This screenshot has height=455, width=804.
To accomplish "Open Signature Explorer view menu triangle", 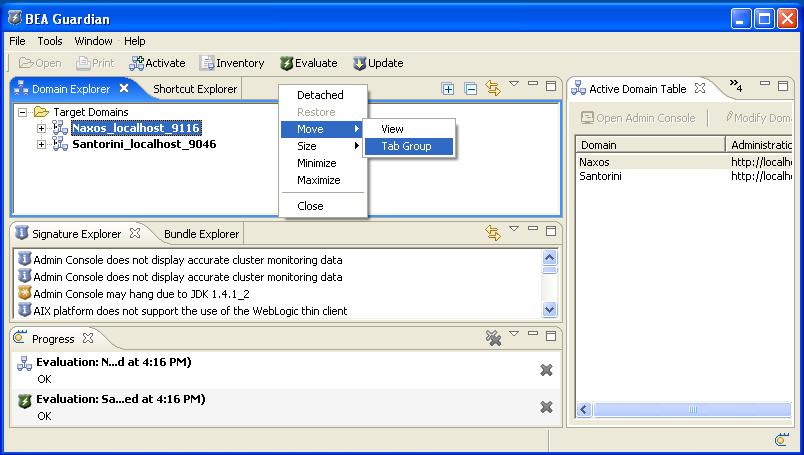I will tap(514, 229).
